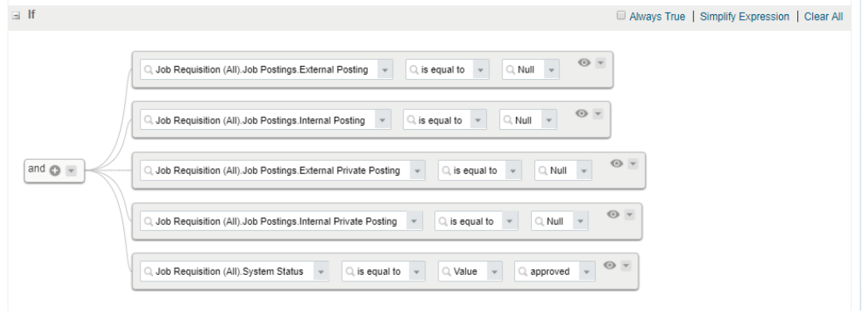Collapse the If section
Image resolution: width=868 pixels, height=329 pixels.
[x=16, y=16]
